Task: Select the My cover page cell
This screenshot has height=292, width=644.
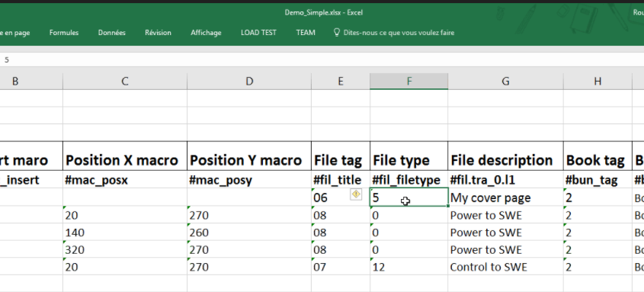Action: [505, 197]
